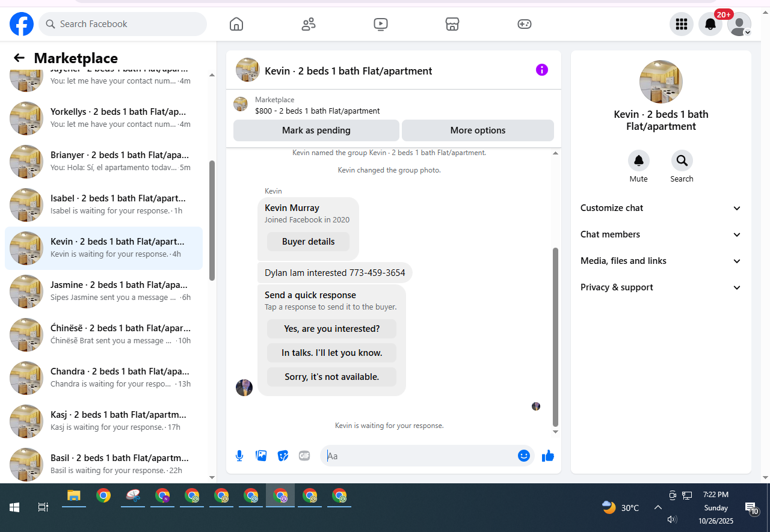770x532 pixels.
Task: Click the large listing photo in right panel
Action: [x=661, y=82]
